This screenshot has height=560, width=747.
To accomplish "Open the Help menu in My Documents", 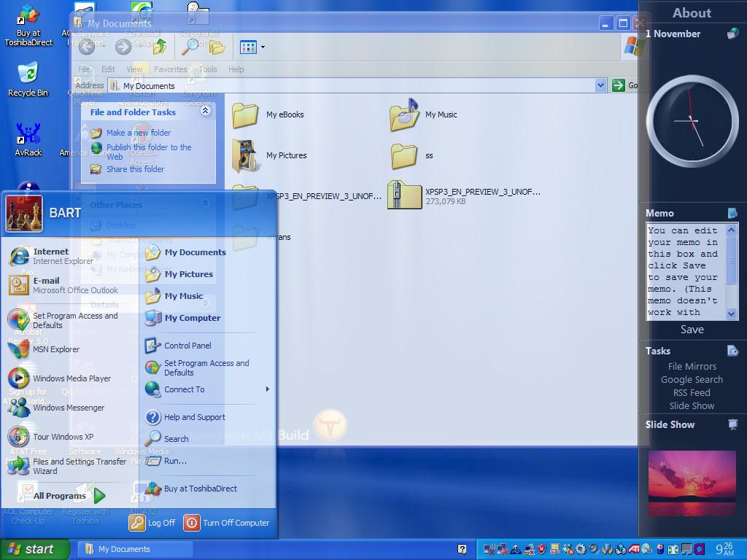I will click(236, 69).
